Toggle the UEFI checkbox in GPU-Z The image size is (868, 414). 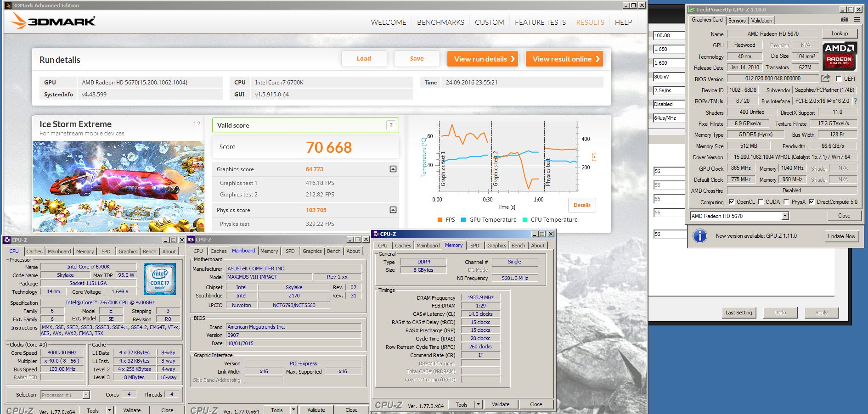[x=839, y=78]
